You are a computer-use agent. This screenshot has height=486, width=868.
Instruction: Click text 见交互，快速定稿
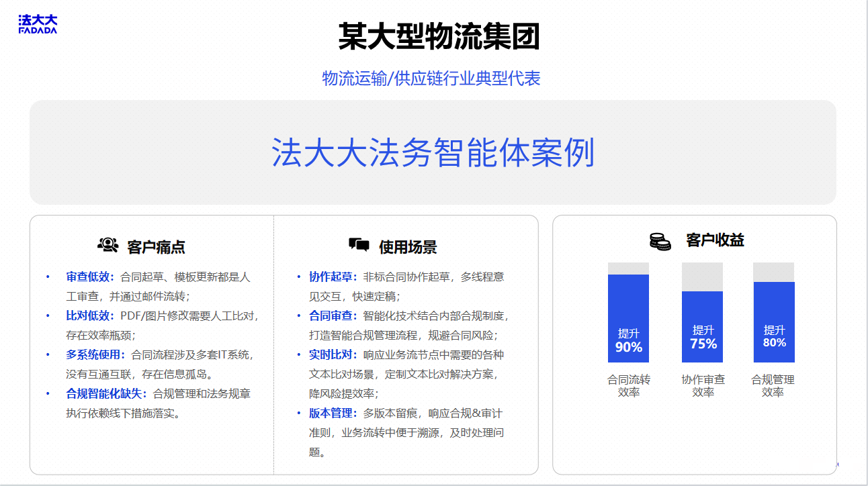[x=352, y=296]
